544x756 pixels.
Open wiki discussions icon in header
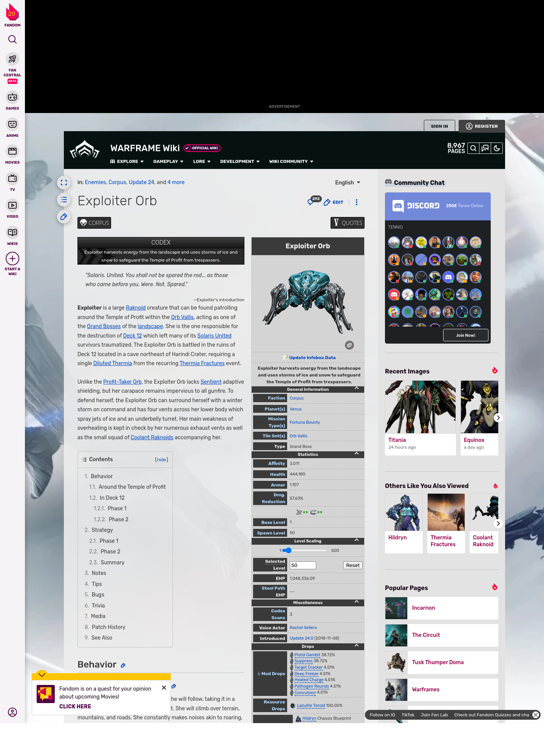485,148
